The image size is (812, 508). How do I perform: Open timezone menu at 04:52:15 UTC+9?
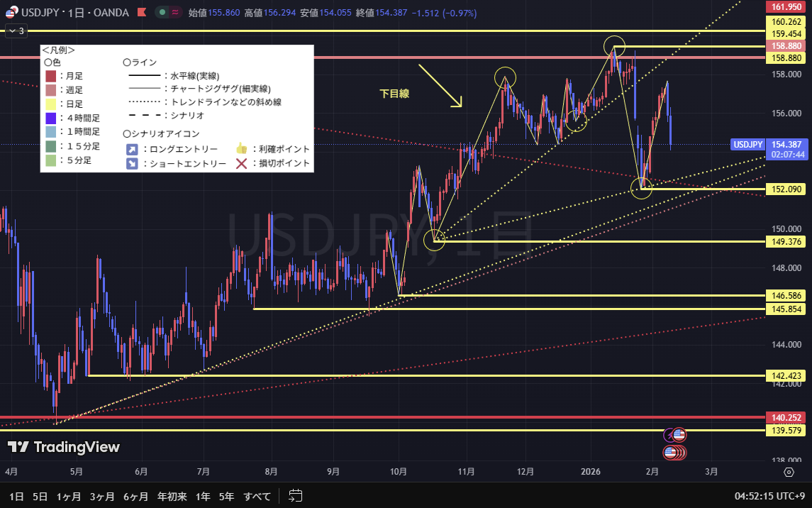pyautogui.click(x=769, y=496)
